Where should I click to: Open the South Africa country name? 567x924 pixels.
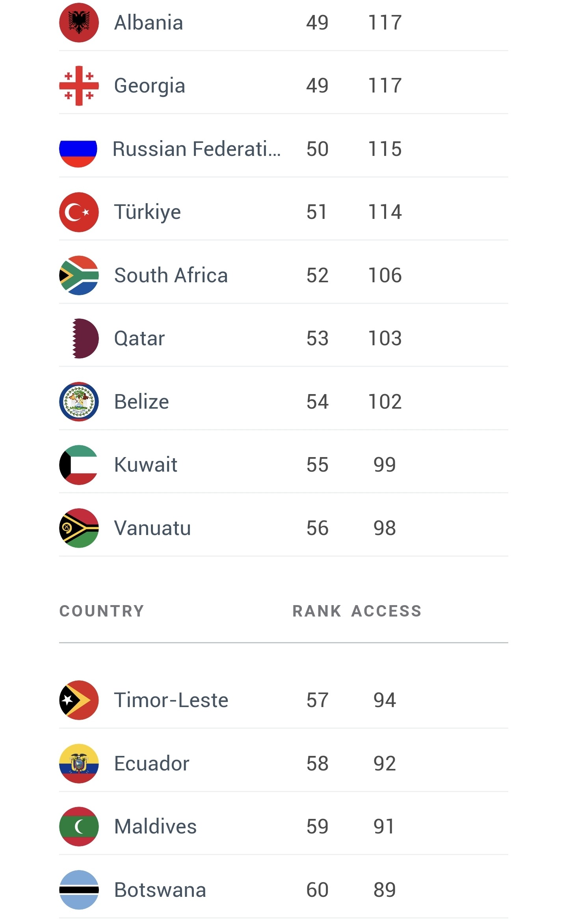coord(171,275)
